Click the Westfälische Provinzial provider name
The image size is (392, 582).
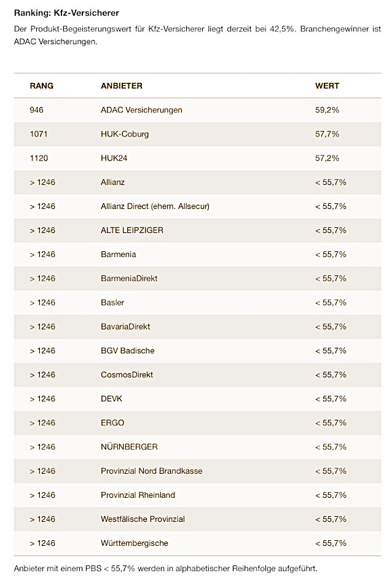coord(143,519)
